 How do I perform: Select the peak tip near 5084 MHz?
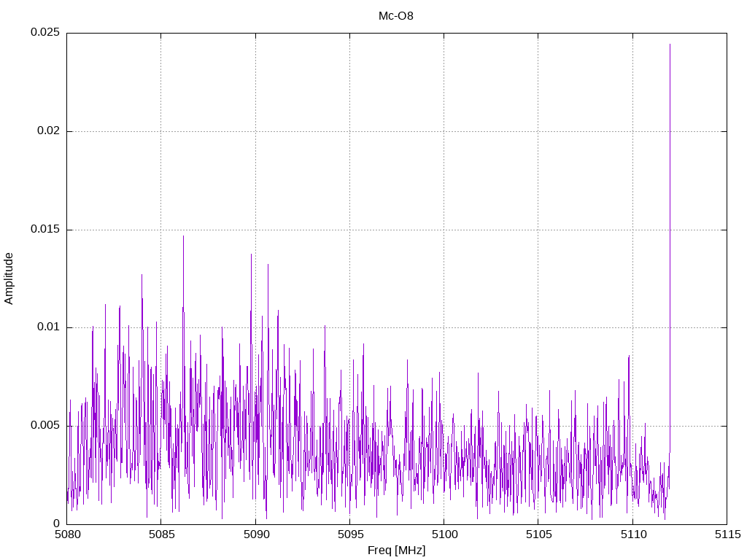(x=142, y=275)
